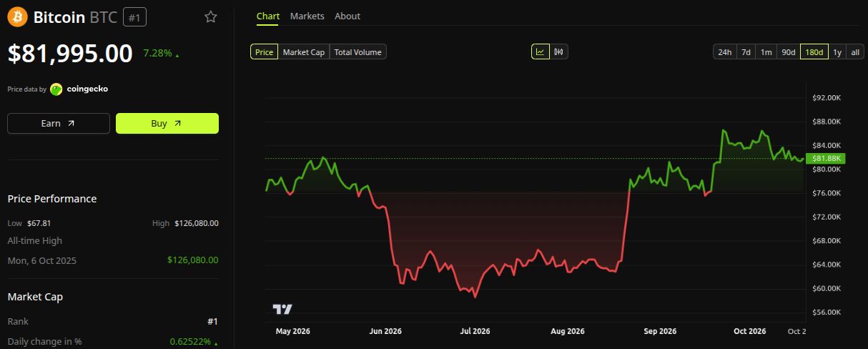This screenshot has width=868, height=349.
Task: Click the $60.00K axis label
Action: tap(826, 288)
